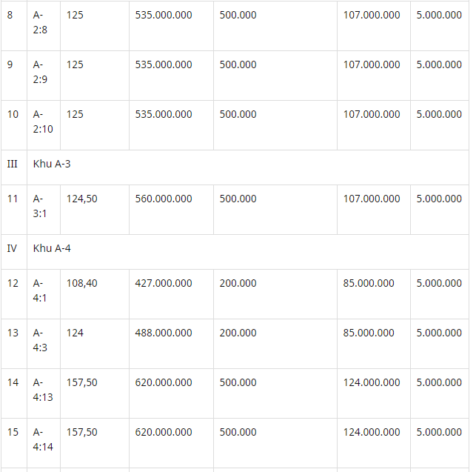Click the area value 108,40
The image size is (476, 472).
(81, 283)
